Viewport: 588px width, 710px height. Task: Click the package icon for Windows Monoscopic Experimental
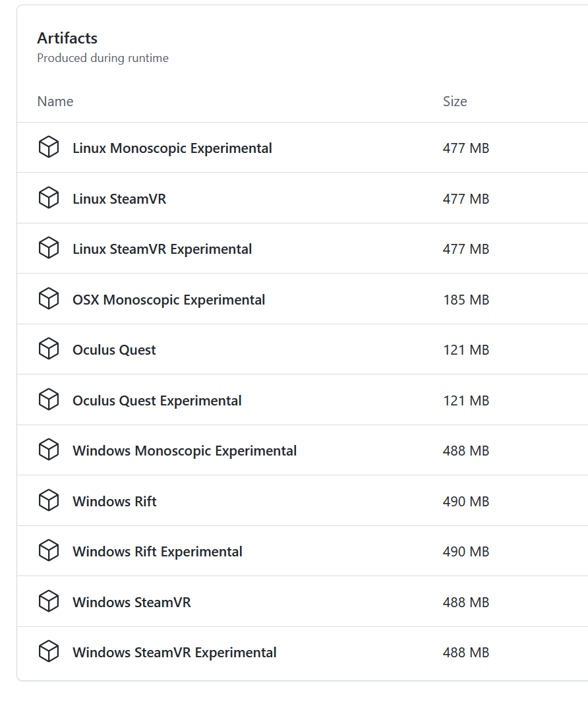(x=49, y=450)
